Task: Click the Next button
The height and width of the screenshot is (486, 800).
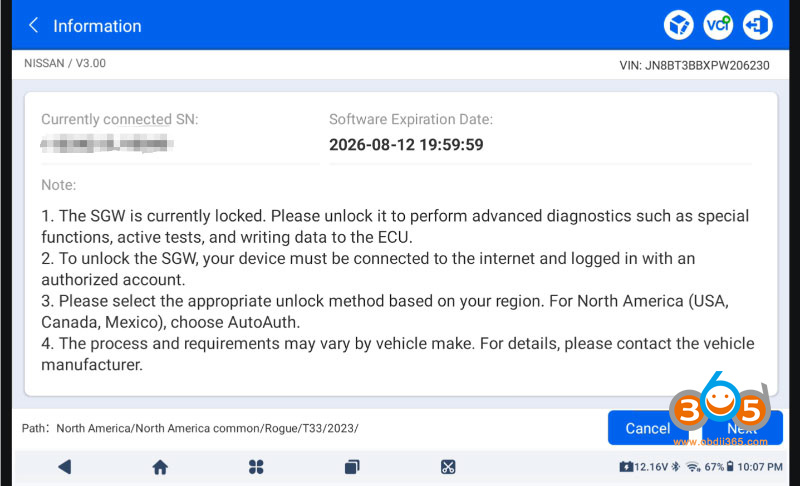Action: [x=742, y=428]
